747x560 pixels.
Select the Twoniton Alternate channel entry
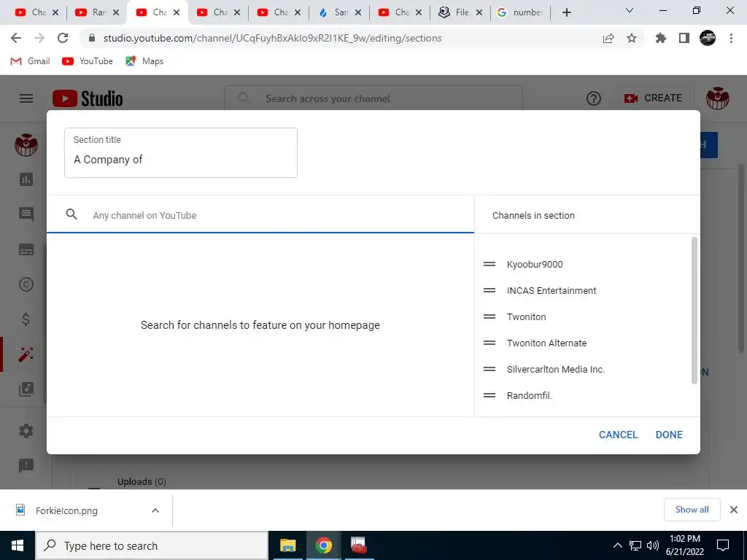pyautogui.click(x=546, y=343)
